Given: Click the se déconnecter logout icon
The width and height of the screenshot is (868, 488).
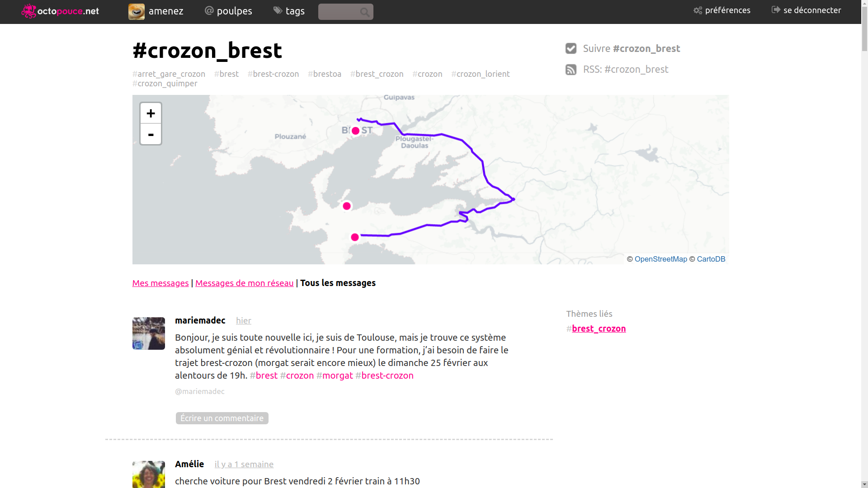Looking at the screenshot, I should (776, 10).
